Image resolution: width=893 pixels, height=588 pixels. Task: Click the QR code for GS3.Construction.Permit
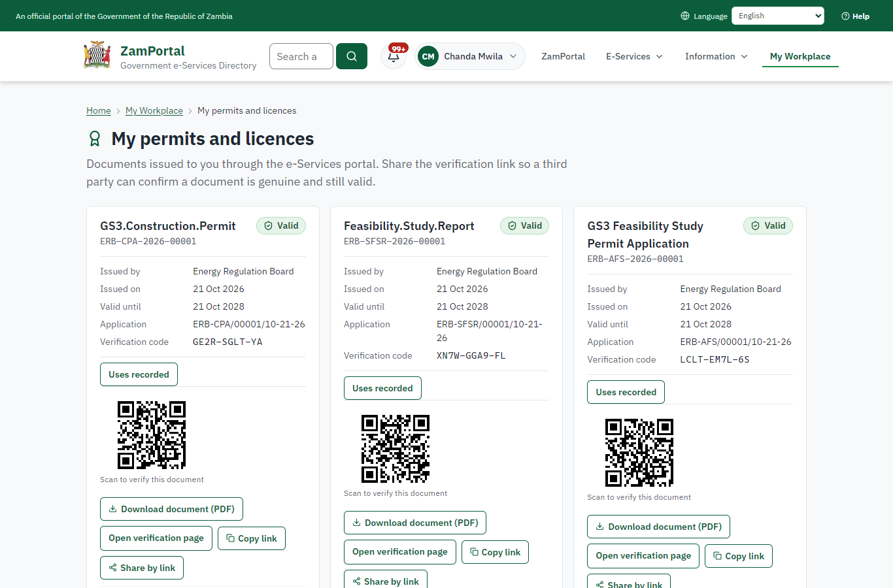click(x=152, y=435)
